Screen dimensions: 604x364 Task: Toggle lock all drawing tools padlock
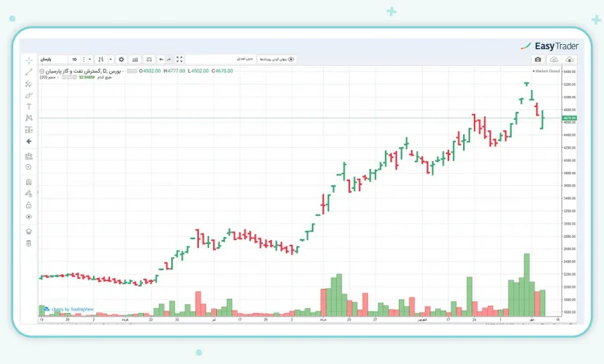tap(29, 205)
